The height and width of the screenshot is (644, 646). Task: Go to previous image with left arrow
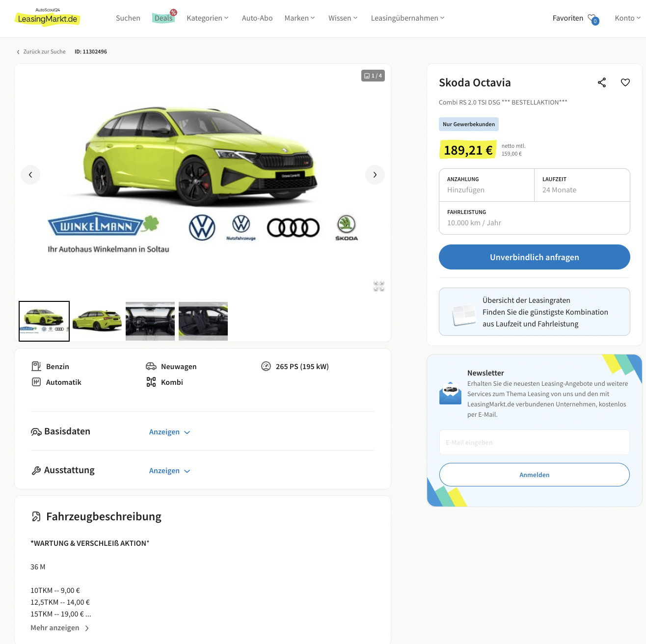30,175
